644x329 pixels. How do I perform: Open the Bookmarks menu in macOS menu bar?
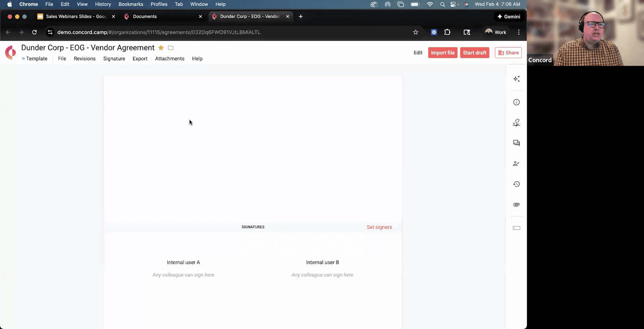point(131,4)
